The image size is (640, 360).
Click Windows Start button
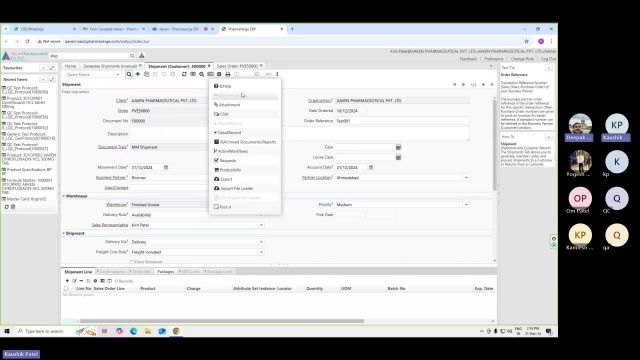click(x=7, y=331)
